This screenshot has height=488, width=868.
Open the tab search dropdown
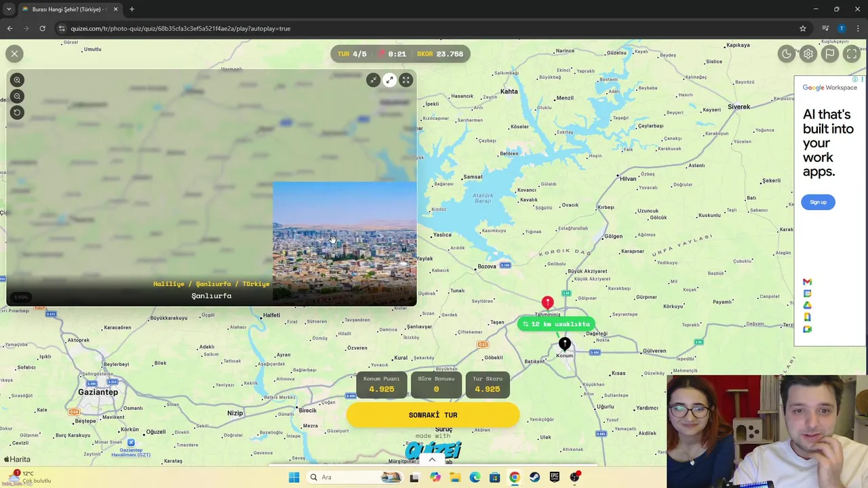[8, 9]
